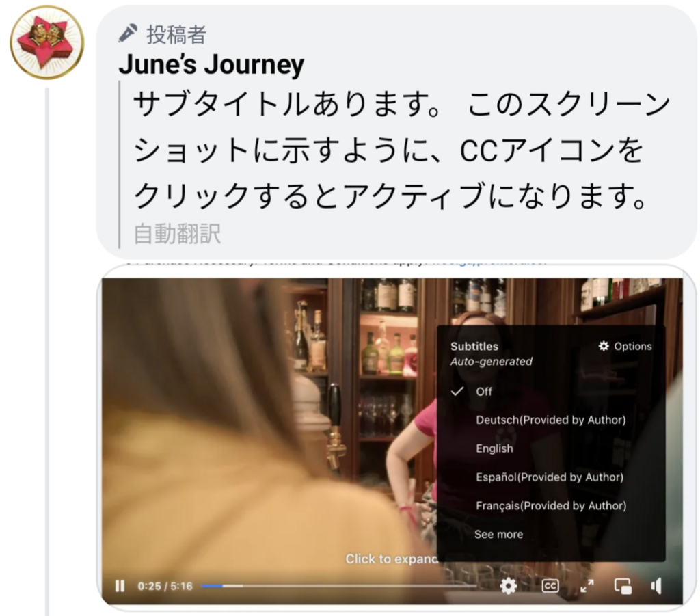Open the June's Journey author name link
The width and height of the screenshot is (700, 616).
[211, 64]
